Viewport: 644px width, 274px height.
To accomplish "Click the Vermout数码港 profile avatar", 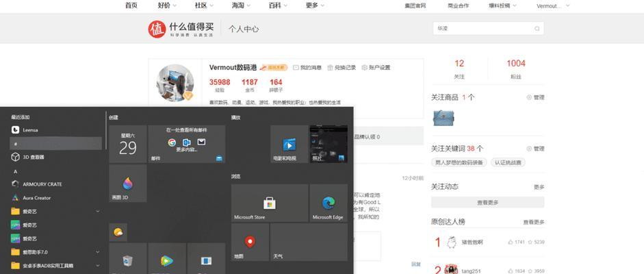I will pos(175,83).
